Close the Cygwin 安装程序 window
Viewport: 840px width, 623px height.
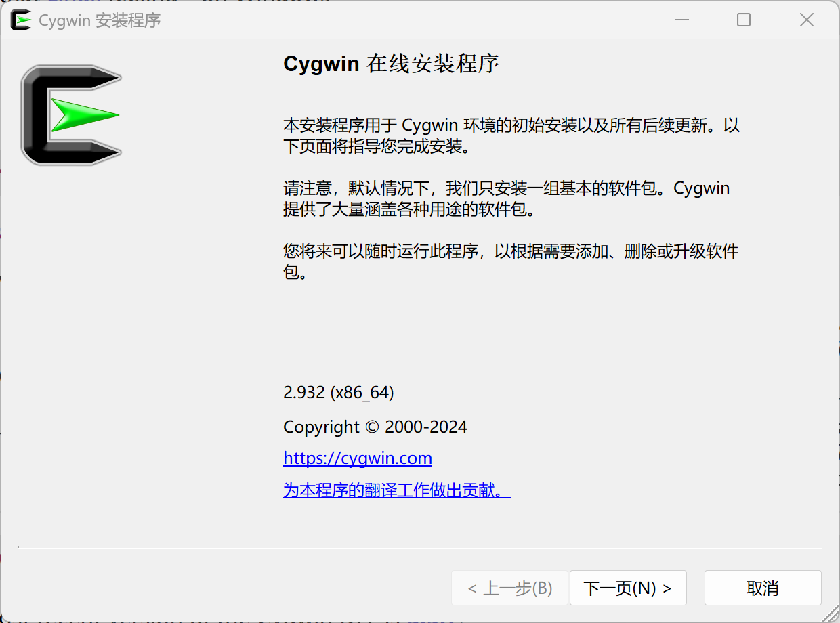(x=806, y=20)
